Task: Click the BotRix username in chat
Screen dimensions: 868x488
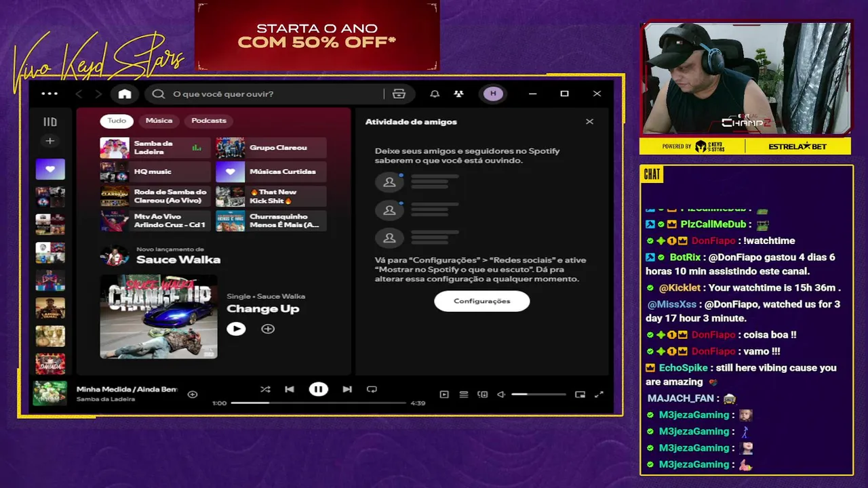Action: [x=685, y=258]
